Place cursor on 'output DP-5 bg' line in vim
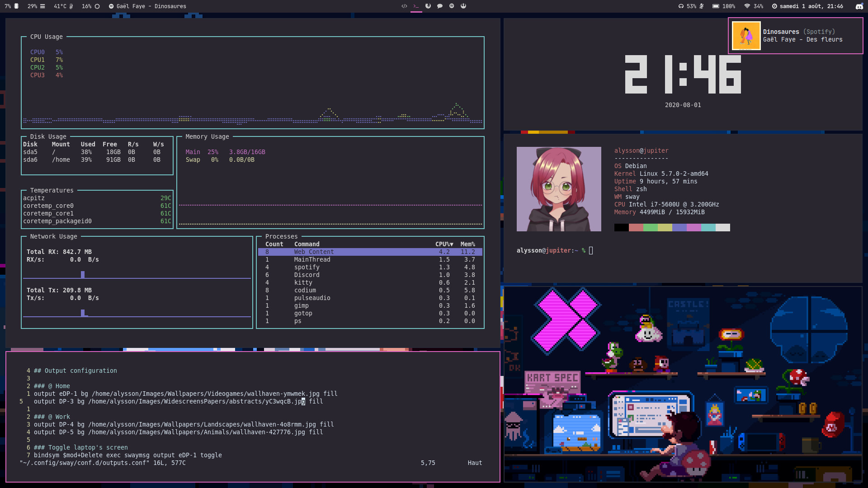 pos(179,432)
